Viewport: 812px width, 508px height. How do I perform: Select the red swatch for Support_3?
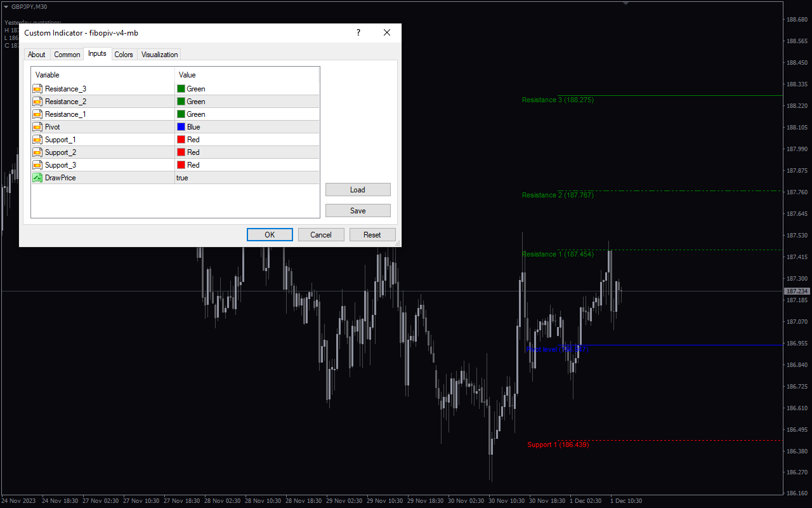181,165
